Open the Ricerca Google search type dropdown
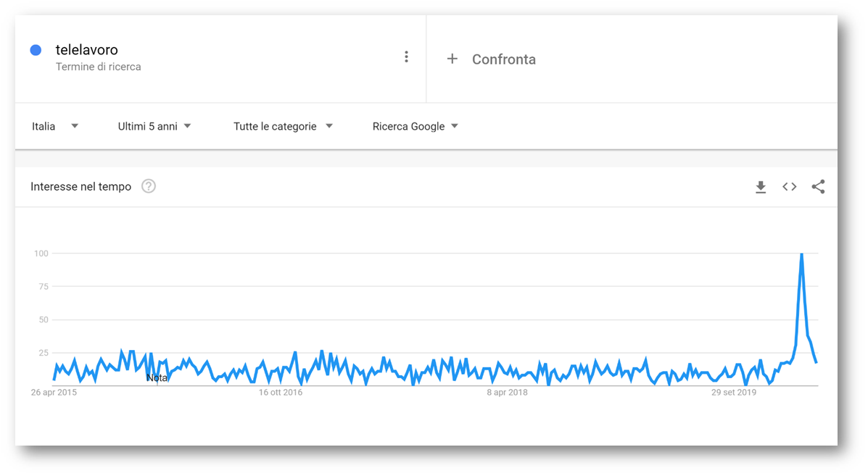The width and height of the screenshot is (868, 476). coord(416,126)
